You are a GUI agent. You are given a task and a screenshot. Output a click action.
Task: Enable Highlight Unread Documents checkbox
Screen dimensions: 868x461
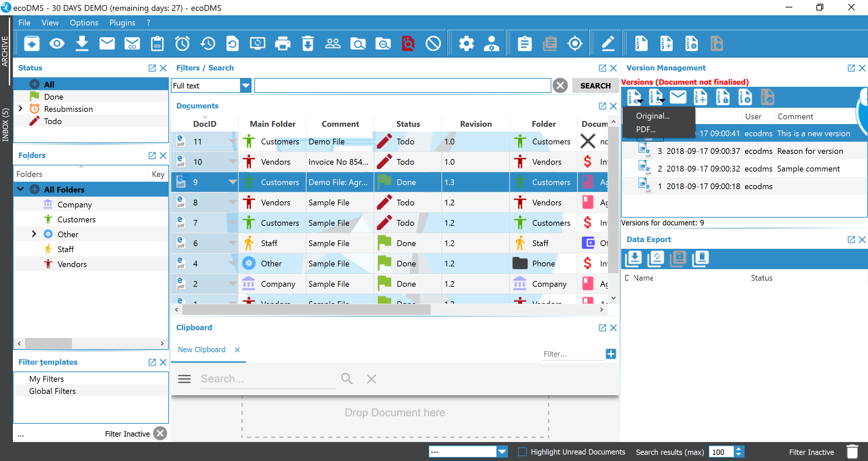pyautogui.click(x=522, y=452)
